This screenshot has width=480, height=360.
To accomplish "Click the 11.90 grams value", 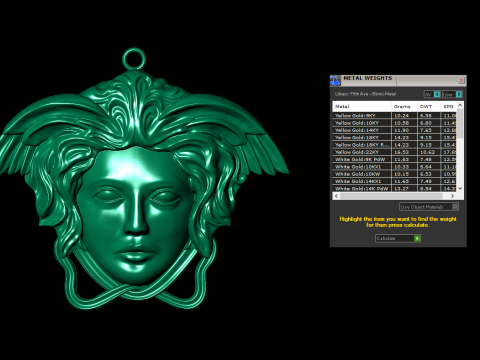I will tap(402, 130).
